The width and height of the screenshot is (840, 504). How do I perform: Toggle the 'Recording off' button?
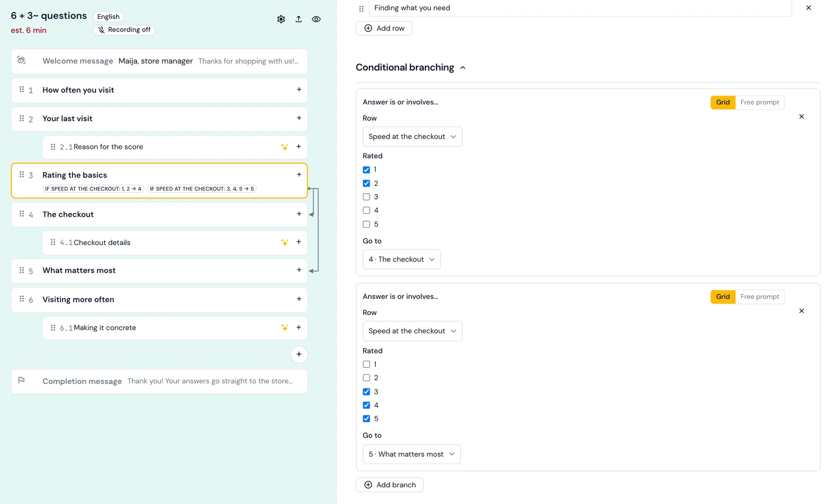pos(124,30)
